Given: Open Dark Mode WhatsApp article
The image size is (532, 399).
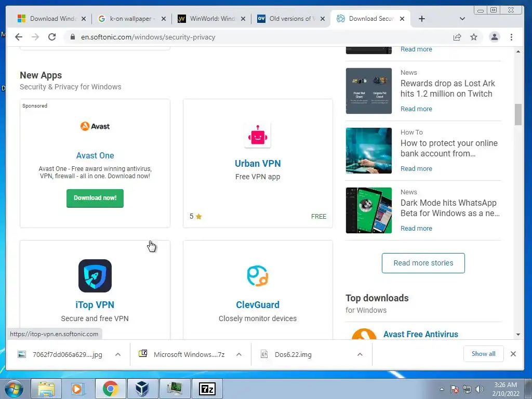Looking at the screenshot, I should (450, 208).
